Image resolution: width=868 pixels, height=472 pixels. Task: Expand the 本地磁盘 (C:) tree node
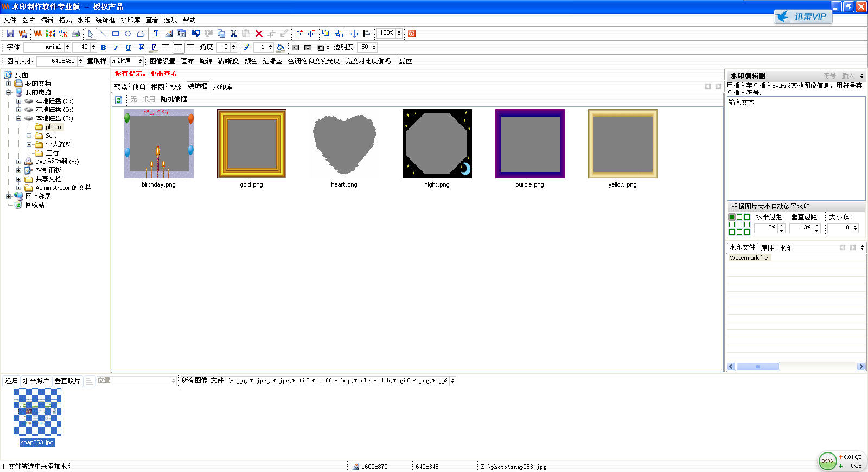coord(18,101)
